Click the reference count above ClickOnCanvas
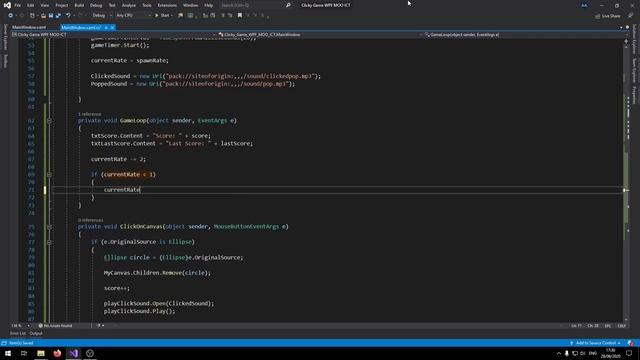The height and width of the screenshot is (360, 640). point(90,220)
